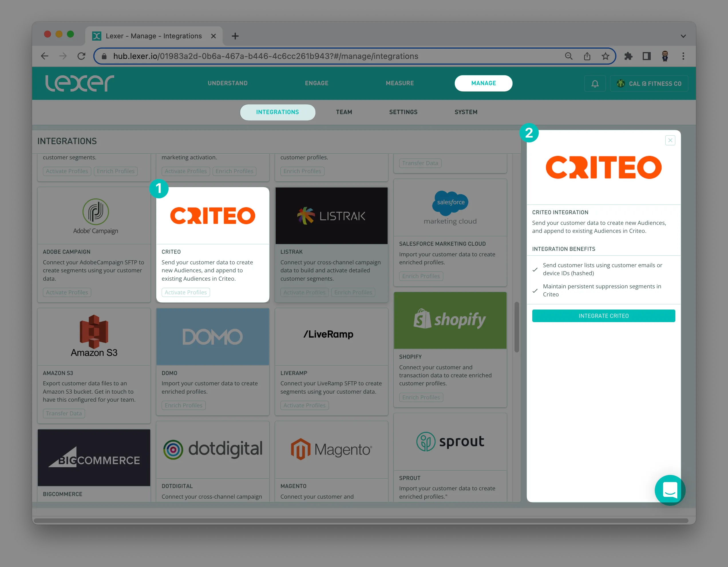The image size is (728, 567).
Task: Open the Settings tab
Action: click(x=403, y=112)
